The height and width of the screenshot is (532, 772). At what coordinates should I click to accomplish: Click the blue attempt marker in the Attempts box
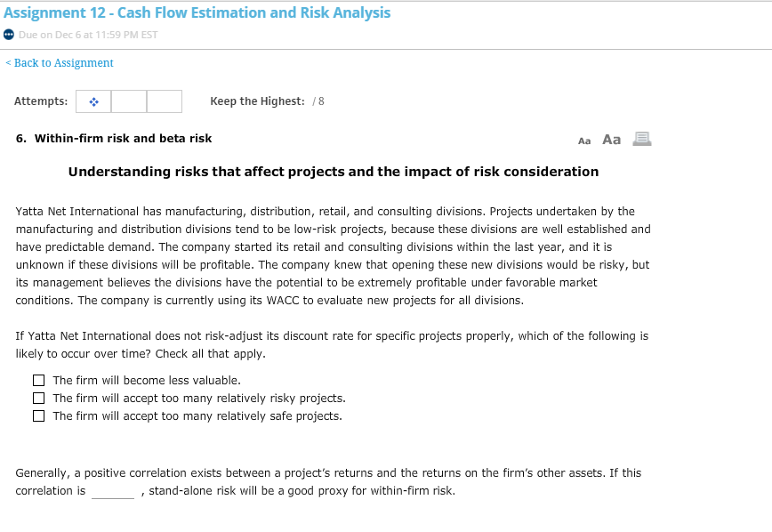tap(93, 101)
